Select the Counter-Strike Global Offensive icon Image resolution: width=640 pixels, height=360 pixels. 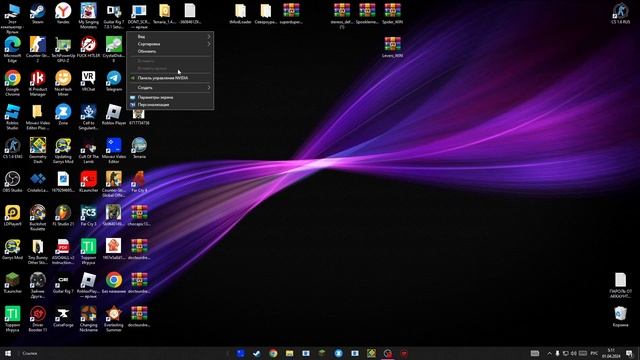pyautogui.click(x=114, y=184)
